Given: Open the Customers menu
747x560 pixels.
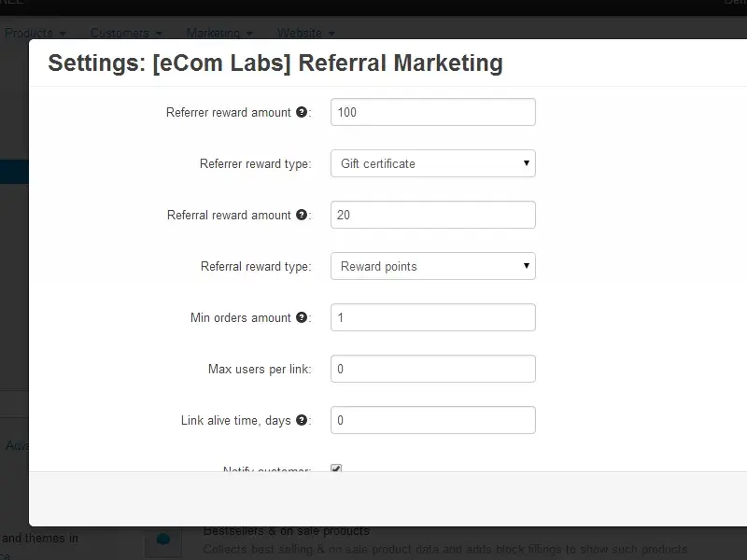Looking at the screenshot, I should [x=126, y=34].
